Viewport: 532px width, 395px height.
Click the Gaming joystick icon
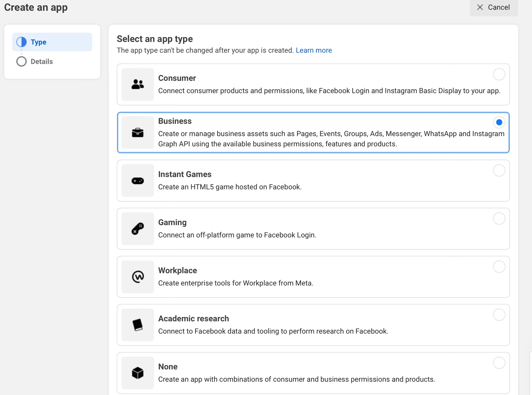pos(137,229)
